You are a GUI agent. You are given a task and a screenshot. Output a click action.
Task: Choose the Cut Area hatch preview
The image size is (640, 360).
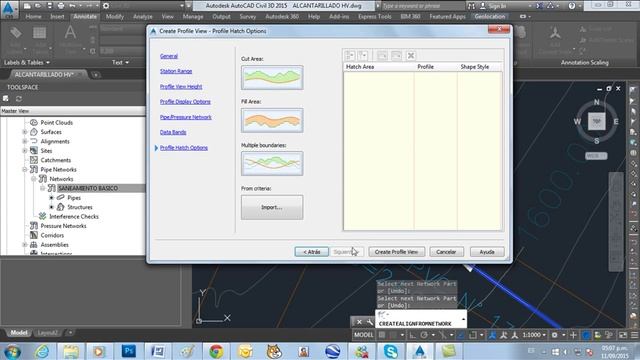tap(272, 77)
